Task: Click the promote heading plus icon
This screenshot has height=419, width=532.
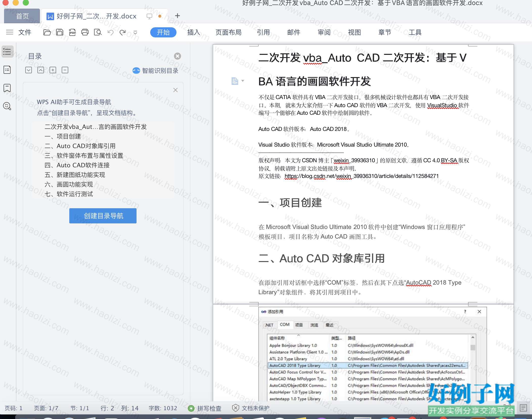Action: (x=53, y=70)
